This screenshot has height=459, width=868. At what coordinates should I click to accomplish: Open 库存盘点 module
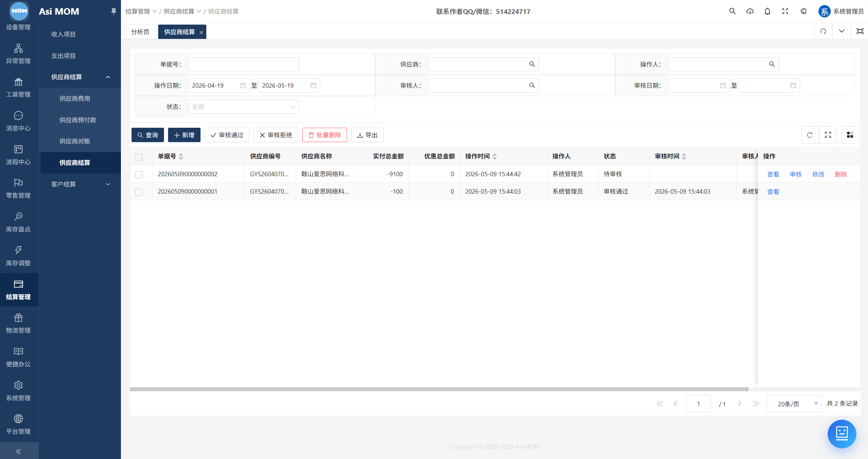(x=18, y=222)
